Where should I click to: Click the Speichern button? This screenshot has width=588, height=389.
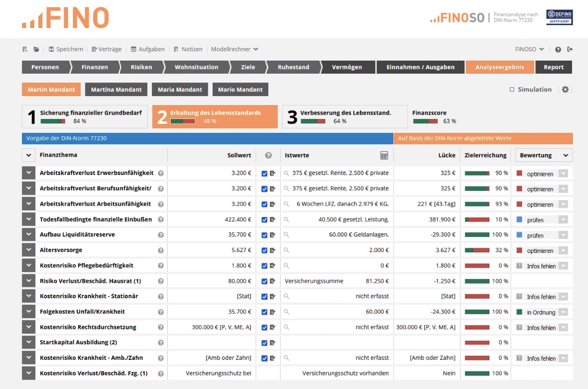pyautogui.click(x=66, y=49)
